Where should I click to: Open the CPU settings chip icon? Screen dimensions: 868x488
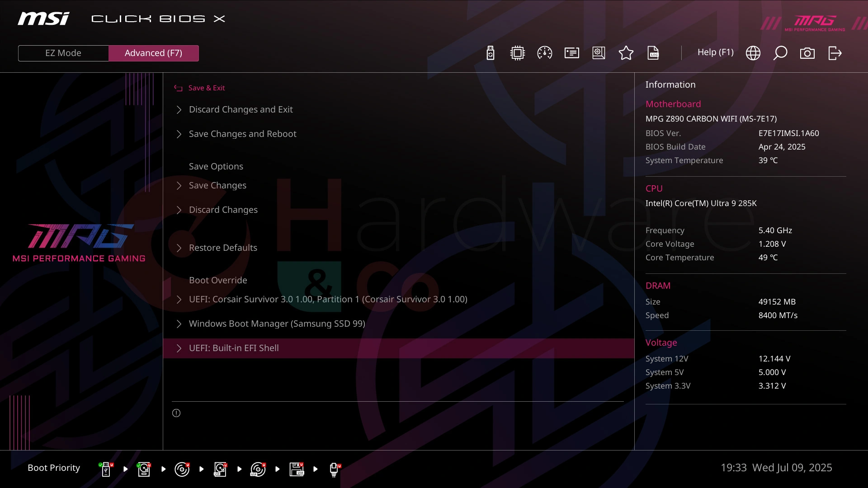(517, 53)
